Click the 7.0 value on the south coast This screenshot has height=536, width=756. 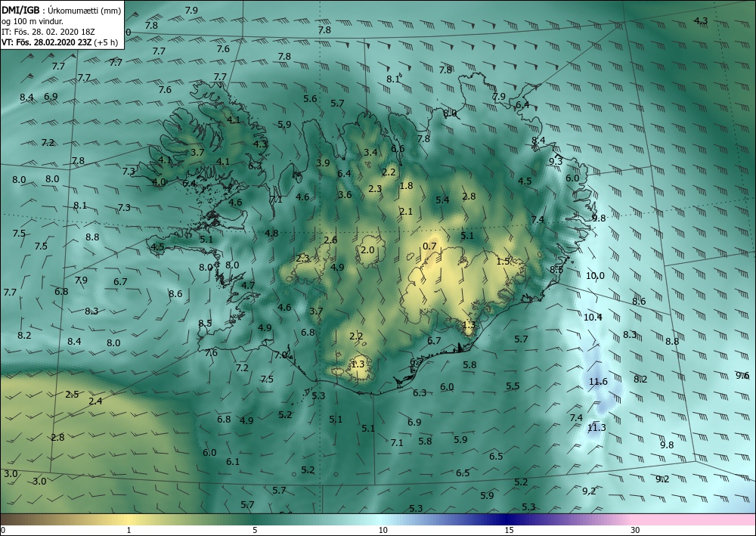coord(280,355)
